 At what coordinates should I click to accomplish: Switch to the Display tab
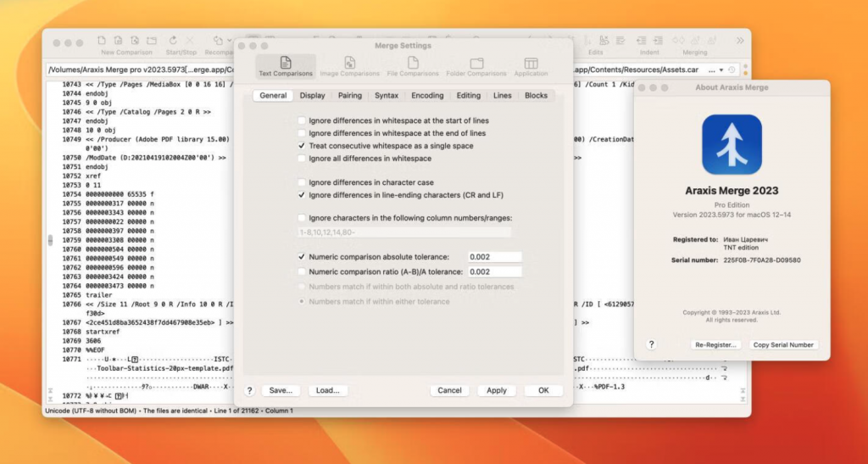(x=312, y=95)
